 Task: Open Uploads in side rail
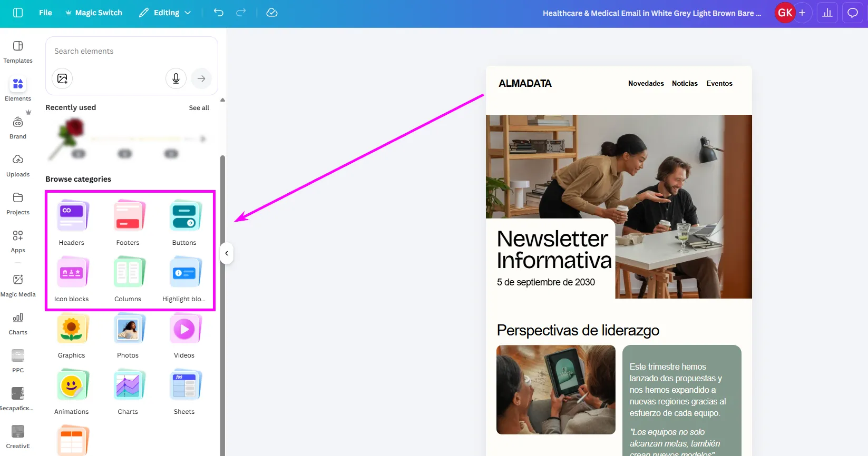pyautogui.click(x=18, y=166)
